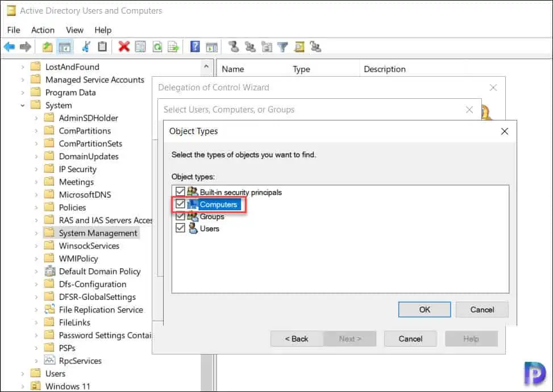Viewport: 553px width, 392px height.
Task: Click Cancel in Object Types dialog
Action: pyautogui.click(x=482, y=310)
